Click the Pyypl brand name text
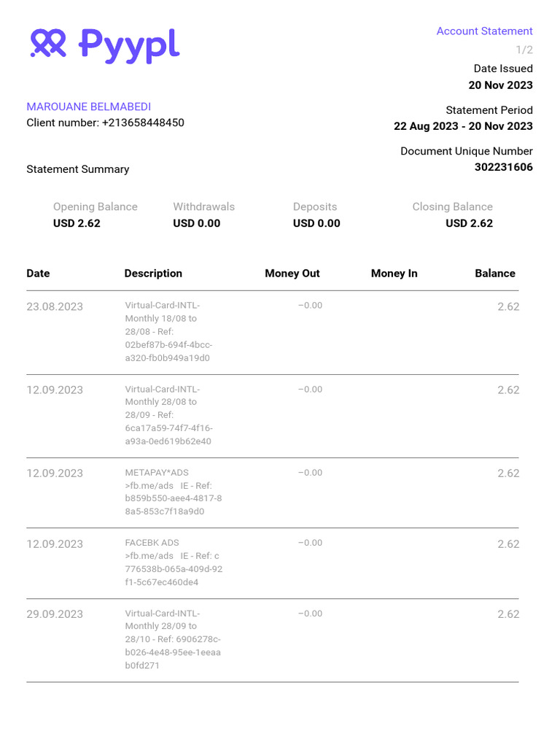Viewport: 560px width, 747px height. [x=128, y=45]
